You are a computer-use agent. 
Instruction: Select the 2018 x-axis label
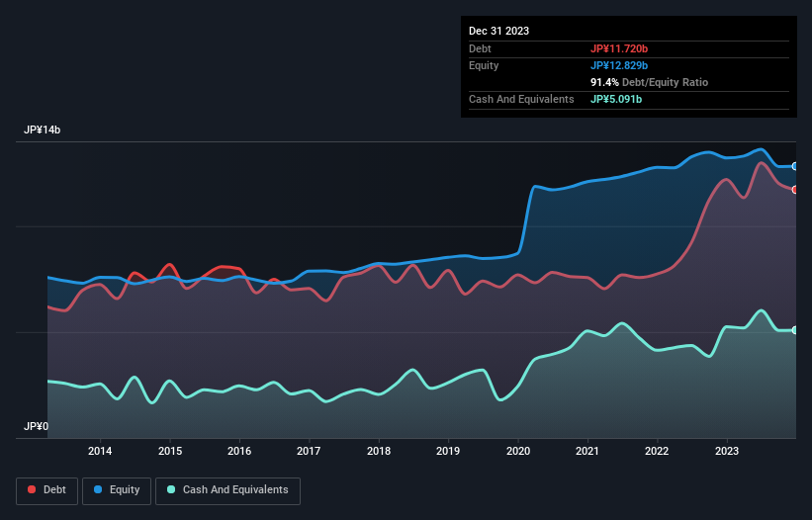coord(379,451)
